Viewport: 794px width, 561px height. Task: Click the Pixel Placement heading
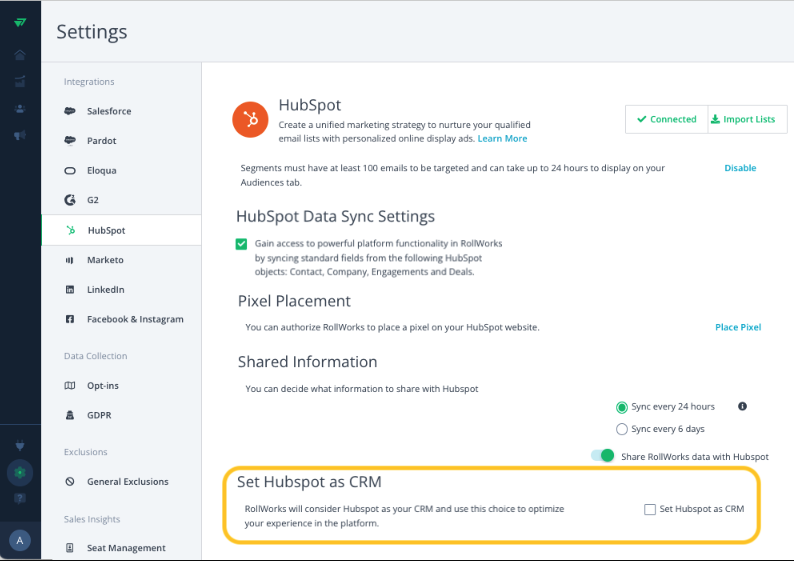coord(294,301)
